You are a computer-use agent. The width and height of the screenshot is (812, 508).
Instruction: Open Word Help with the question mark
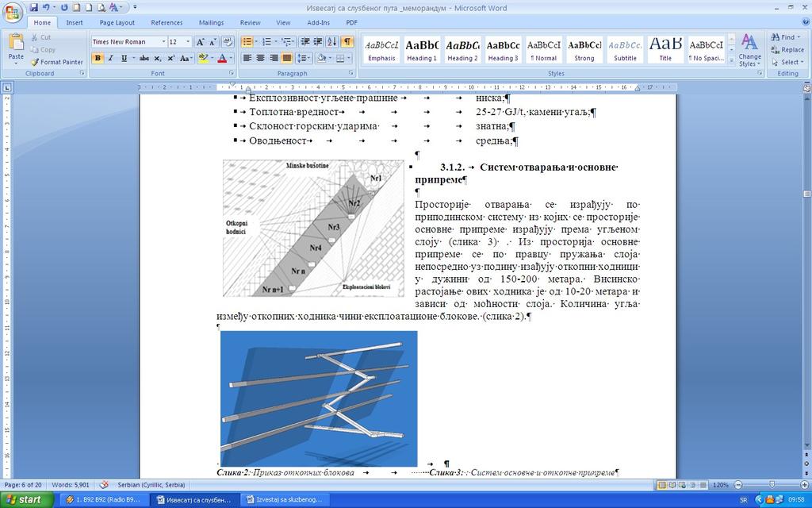click(x=804, y=22)
